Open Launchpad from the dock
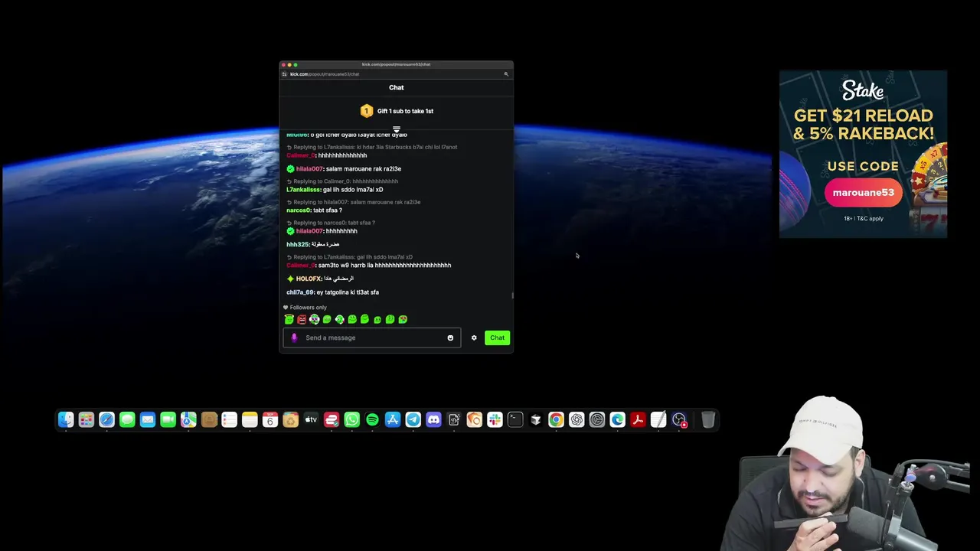The width and height of the screenshot is (980, 551). [86, 419]
